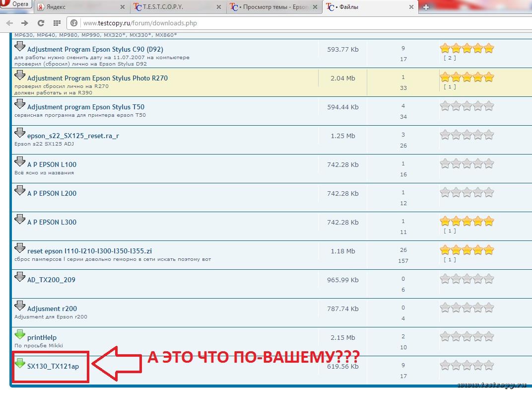The image size is (532, 393).
Task: Click download arrow for A P EPSON L300
Action: point(20,220)
